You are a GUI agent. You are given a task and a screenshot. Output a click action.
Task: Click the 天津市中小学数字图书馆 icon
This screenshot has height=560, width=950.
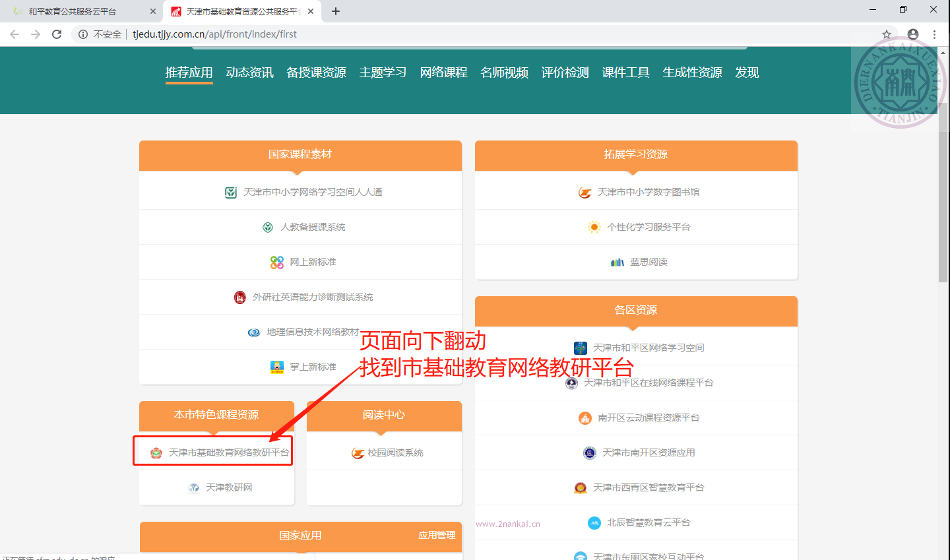pos(585,193)
